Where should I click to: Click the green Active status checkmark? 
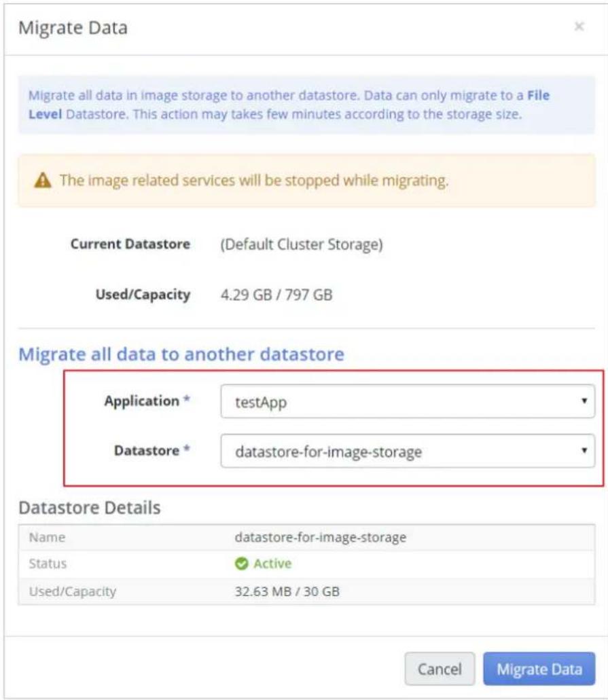coord(241,564)
